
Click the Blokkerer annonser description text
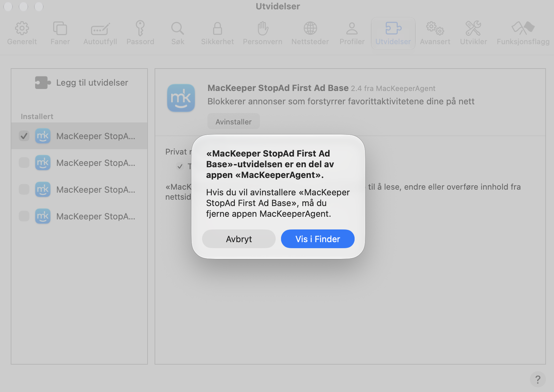pos(341,101)
